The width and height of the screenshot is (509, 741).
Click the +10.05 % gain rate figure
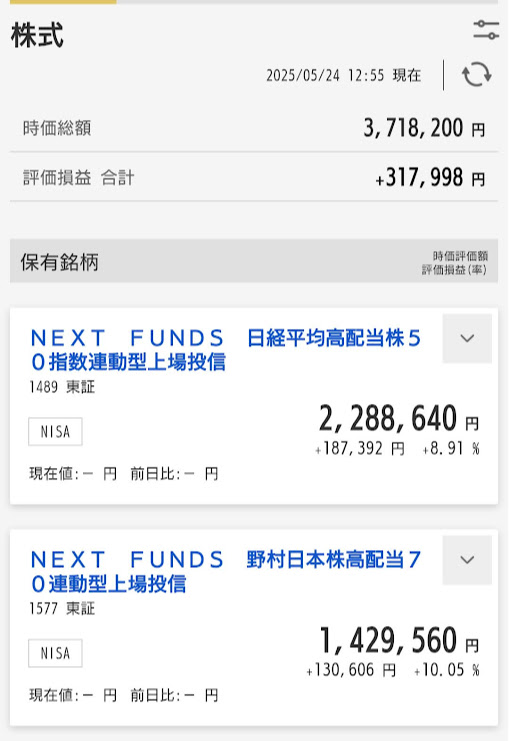coord(447,670)
